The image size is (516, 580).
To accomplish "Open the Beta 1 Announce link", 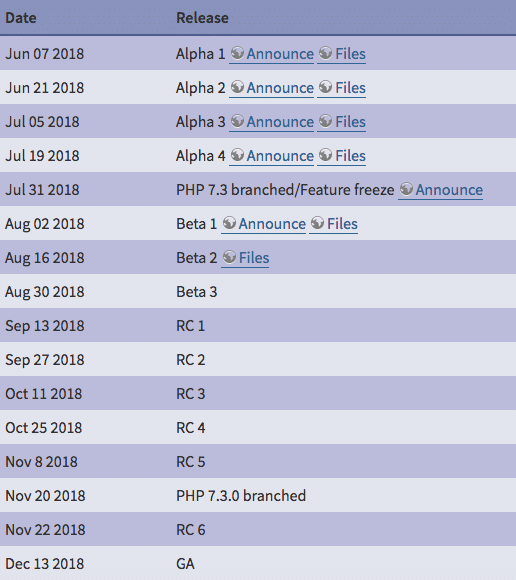I will [263, 224].
